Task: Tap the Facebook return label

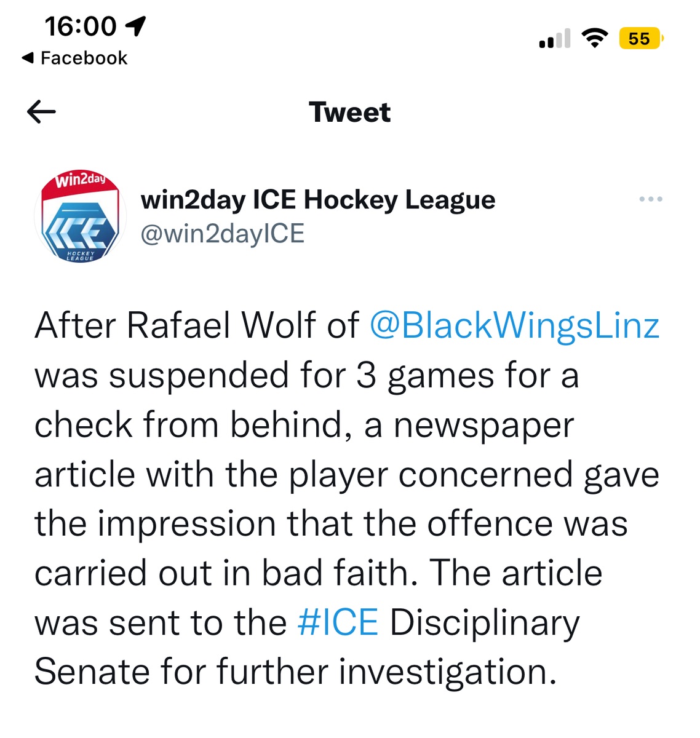Action: pos(84,58)
